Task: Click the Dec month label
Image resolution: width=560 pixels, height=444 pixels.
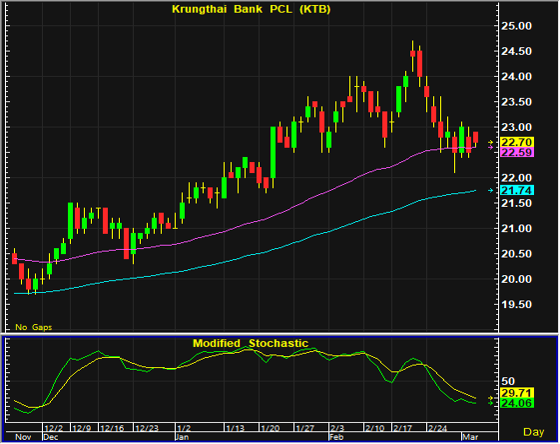Action: point(51,437)
